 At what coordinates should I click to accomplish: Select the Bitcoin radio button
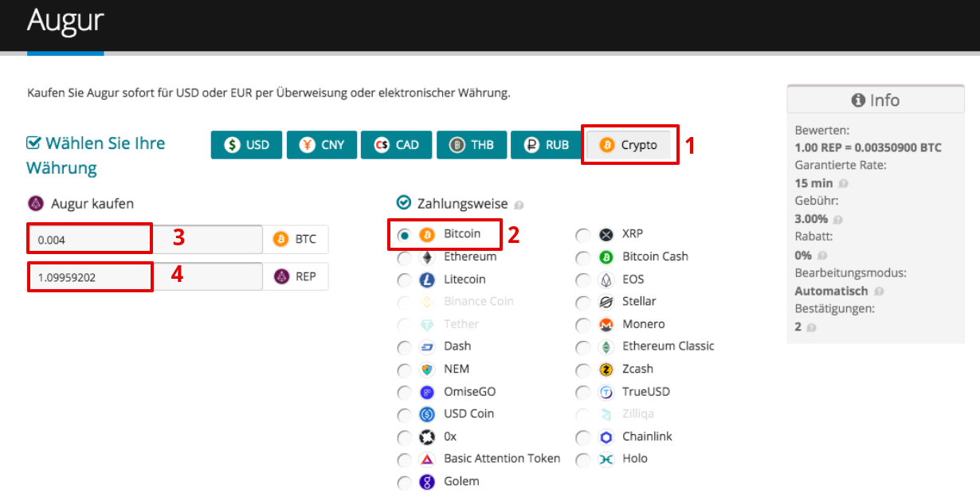(405, 235)
